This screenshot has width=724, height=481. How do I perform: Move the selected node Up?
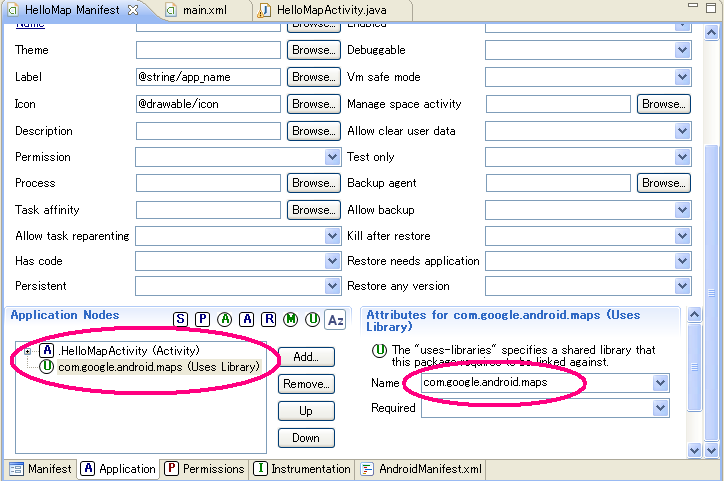(x=306, y=411)
